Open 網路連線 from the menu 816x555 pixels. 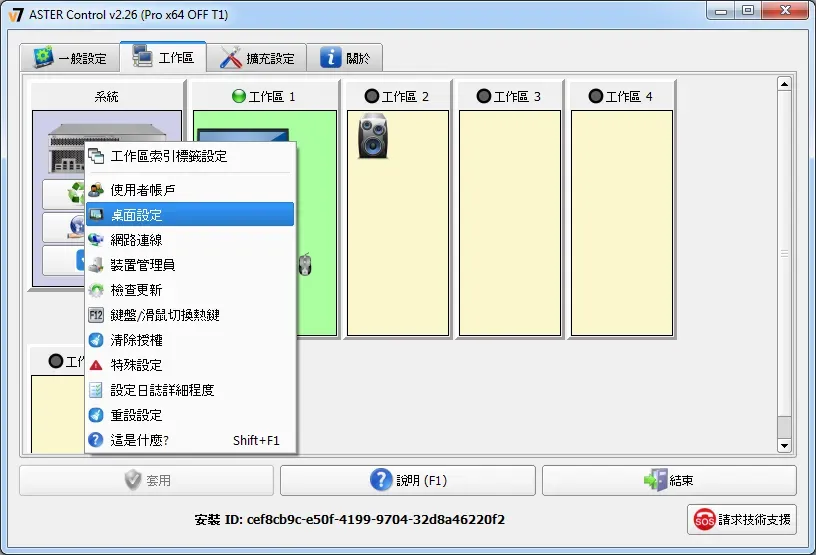pyautogui.click(x=190, y=239)
